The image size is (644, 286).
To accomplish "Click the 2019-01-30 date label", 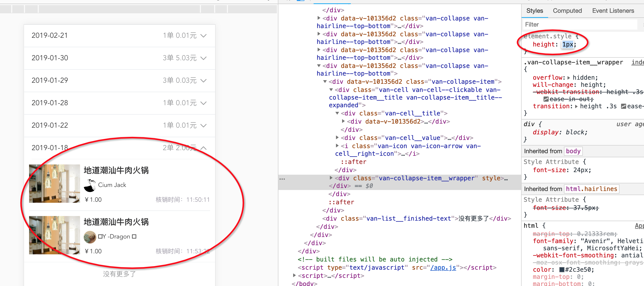I will 50,58.
